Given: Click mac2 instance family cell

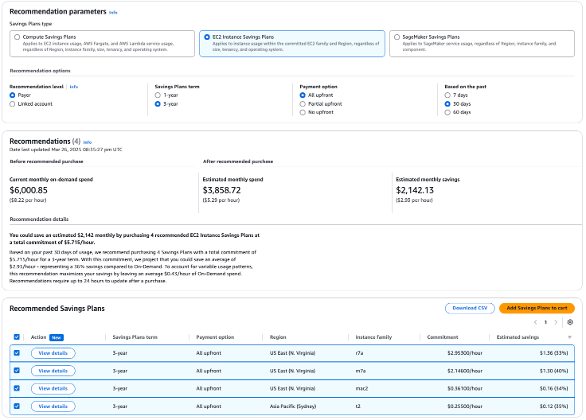Looking at the screenshot, I should click(x=362, y=389).
